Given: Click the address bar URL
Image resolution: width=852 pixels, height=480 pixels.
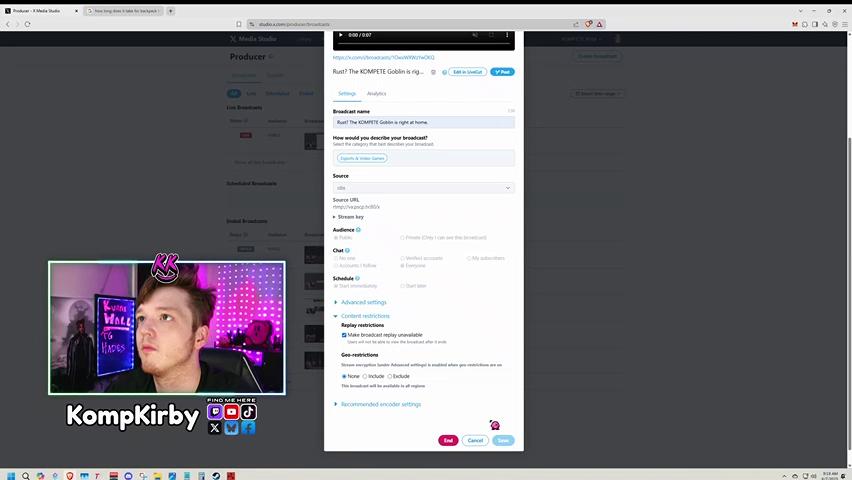Looking at the screenshot, I should click(x=294, y=24).
